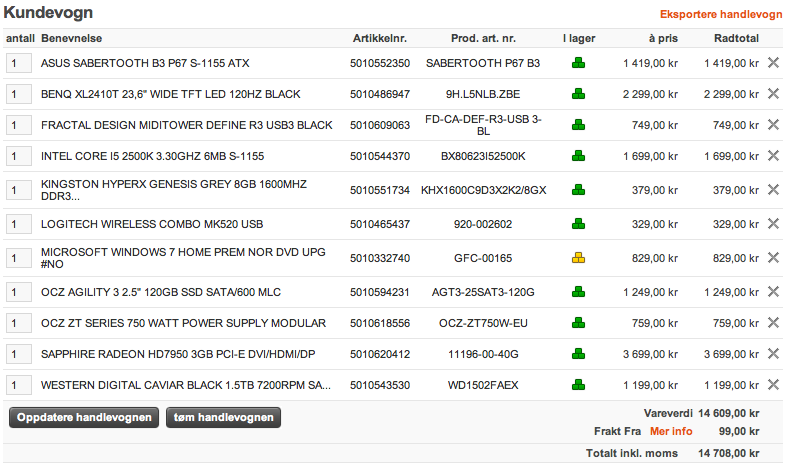Select BENQ XL2410T product name text
Screen dimensions: 803x464
(x=171, y=94)
